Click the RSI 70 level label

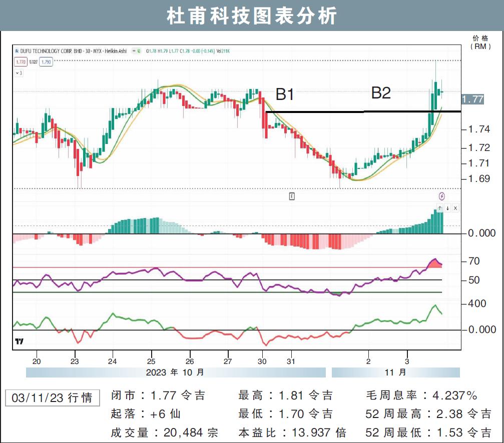[474, 261]
